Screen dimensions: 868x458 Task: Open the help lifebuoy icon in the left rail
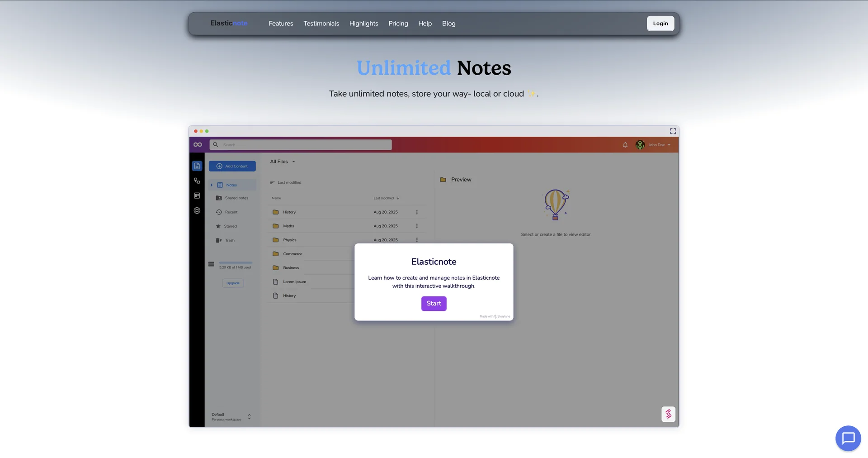coord(197,210)
